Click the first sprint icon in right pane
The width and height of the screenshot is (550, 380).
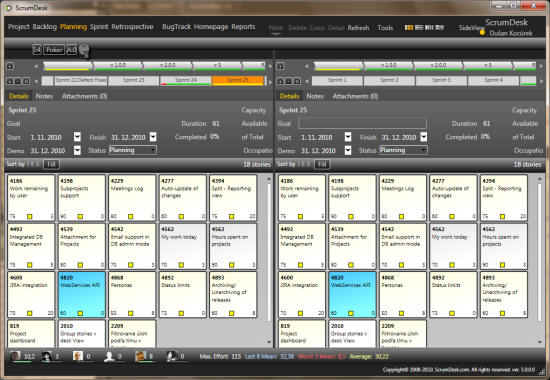tap(280, 81)
